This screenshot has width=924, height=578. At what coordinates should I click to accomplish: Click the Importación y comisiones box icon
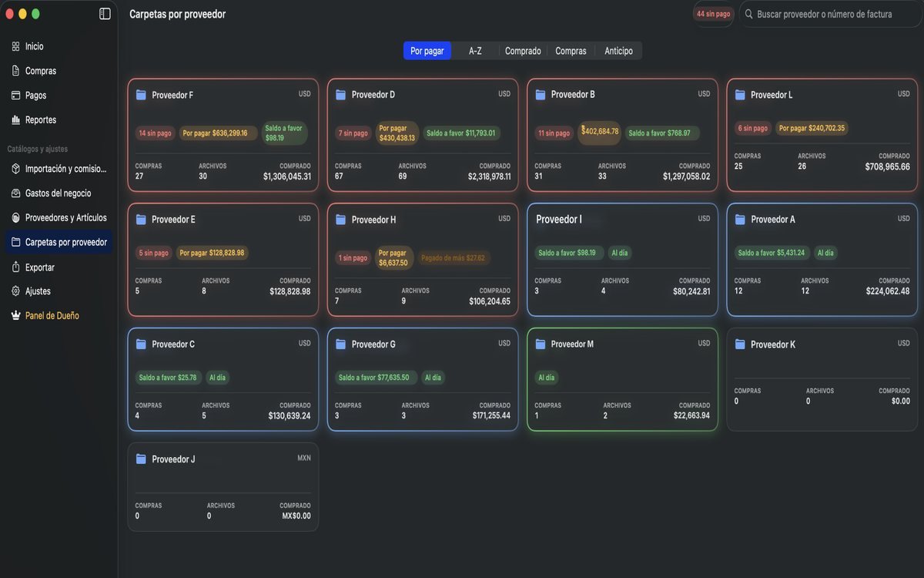[x=15, y=169]
